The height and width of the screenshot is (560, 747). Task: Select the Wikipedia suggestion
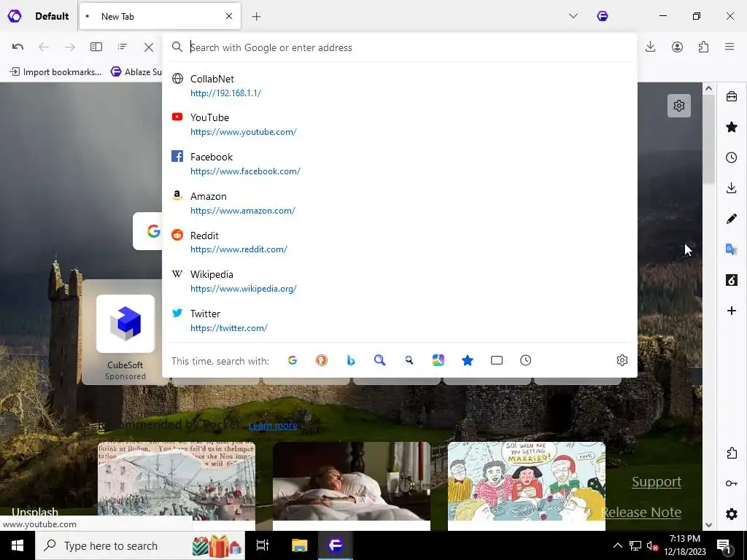point(400,281)
